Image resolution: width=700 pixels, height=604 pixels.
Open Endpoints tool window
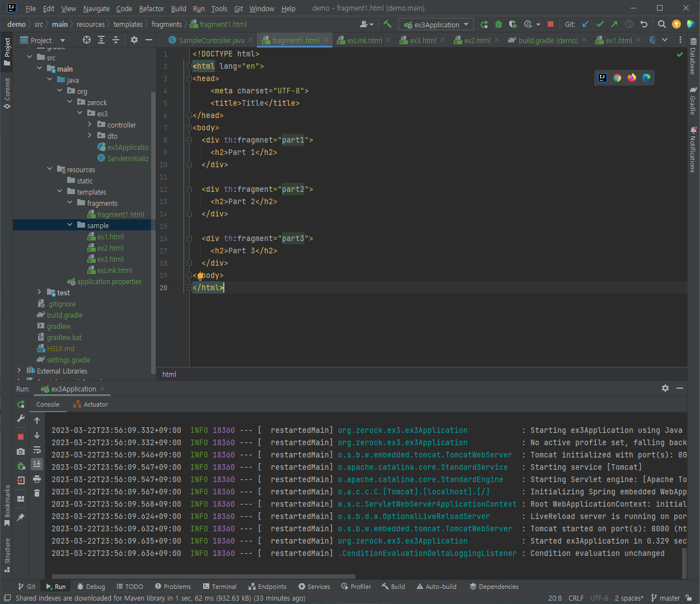267,587
